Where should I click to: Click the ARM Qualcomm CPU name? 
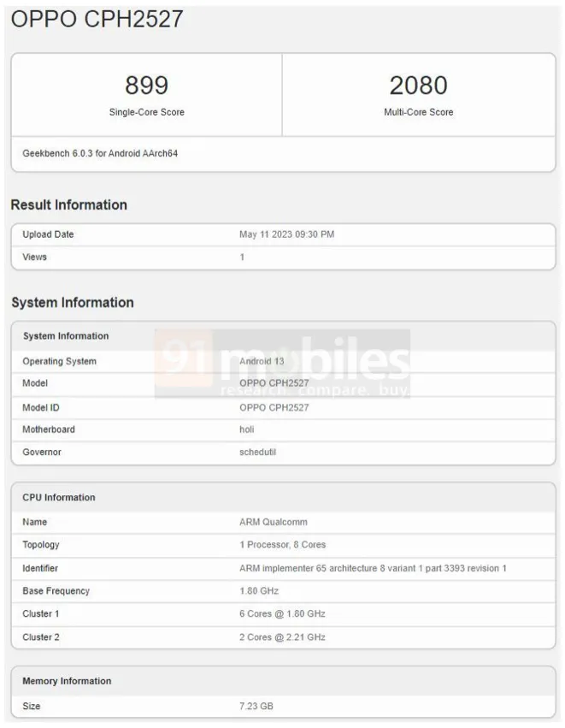(274, 522)
